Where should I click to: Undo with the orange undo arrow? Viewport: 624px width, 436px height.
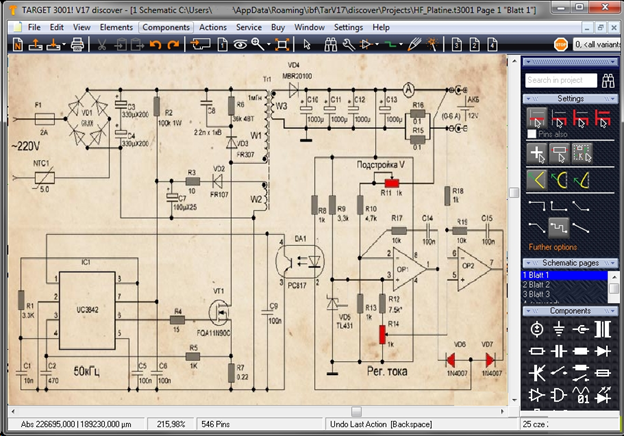[155, 44]
